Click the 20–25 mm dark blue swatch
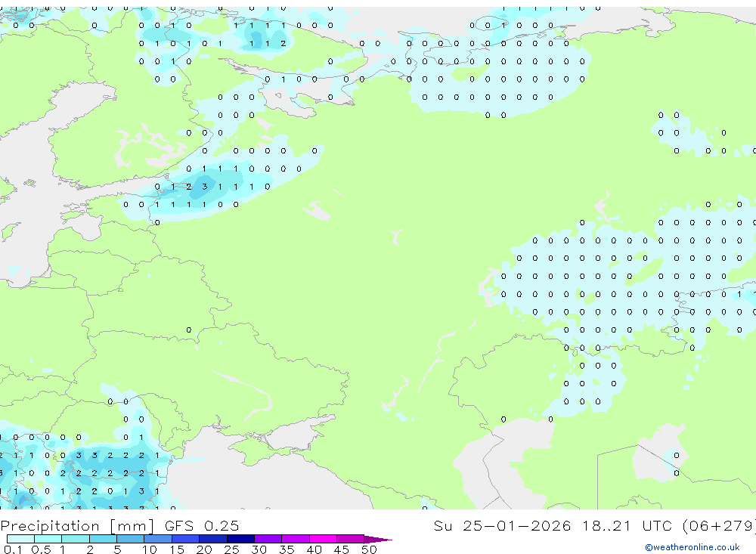Image resolution: width=756 pixels, height=554 pixels. (213, 539)
